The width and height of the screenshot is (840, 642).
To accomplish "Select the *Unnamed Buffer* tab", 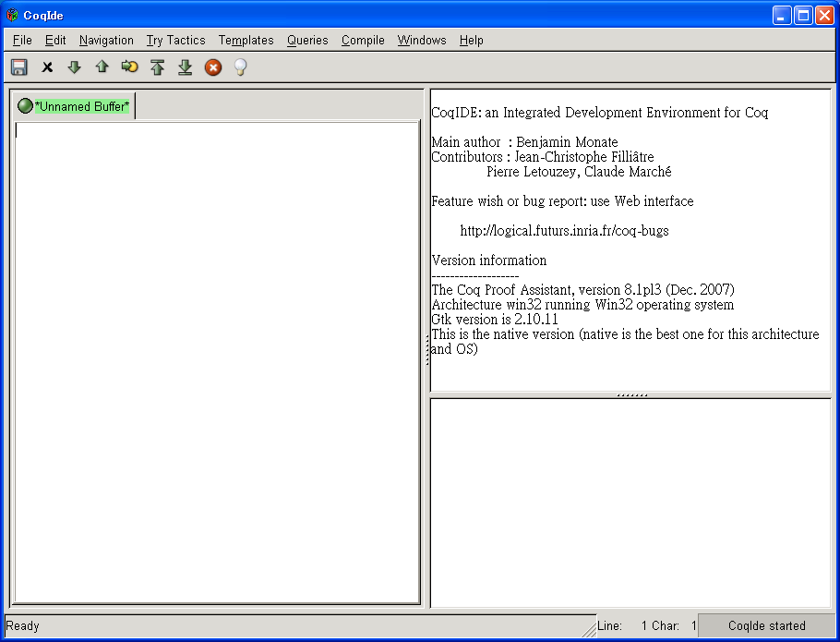I will click(x=75, y=106).
